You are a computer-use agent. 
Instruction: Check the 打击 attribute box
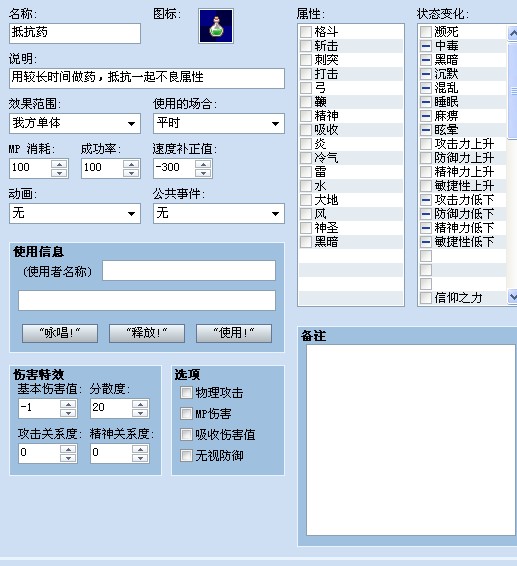click(x=306, y=74)
